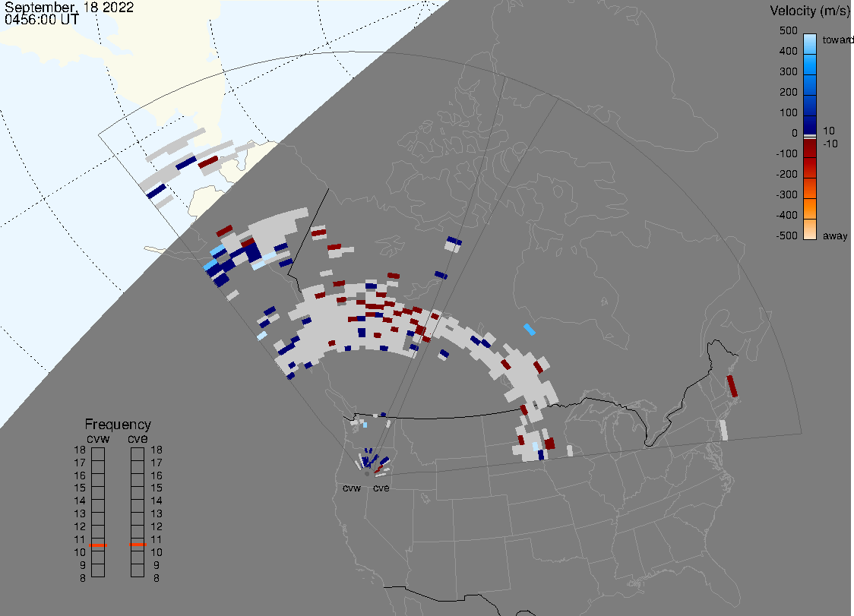Select the lightest blue 400–500 color segment
The image size is (854, 616).
coord(810,44)
